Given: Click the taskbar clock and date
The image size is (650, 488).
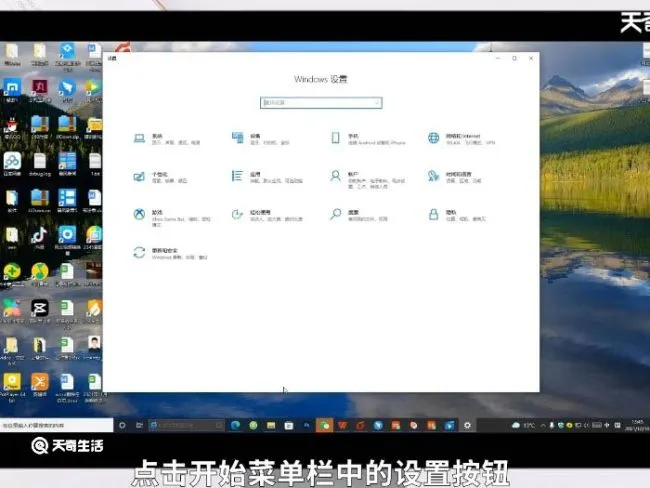Looking at the screenshot, I should click(637, 425).
